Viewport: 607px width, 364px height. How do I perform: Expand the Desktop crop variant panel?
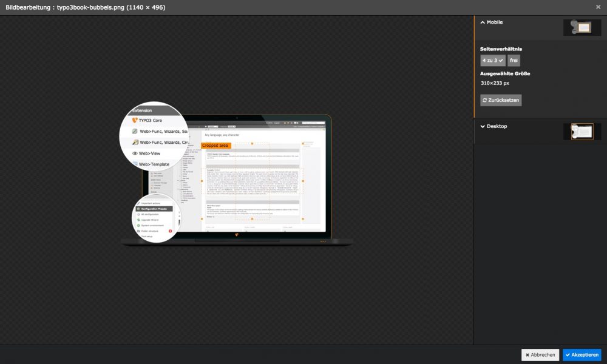[493, 127]
